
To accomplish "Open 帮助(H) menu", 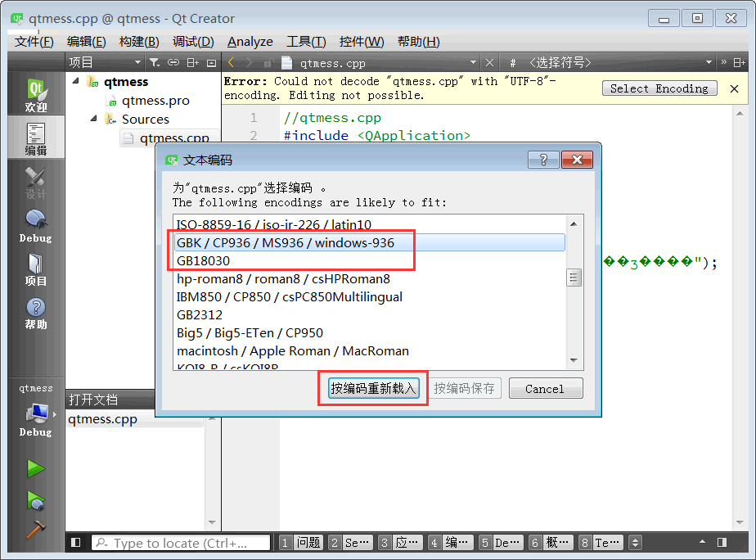I will [x=419, y=42].
